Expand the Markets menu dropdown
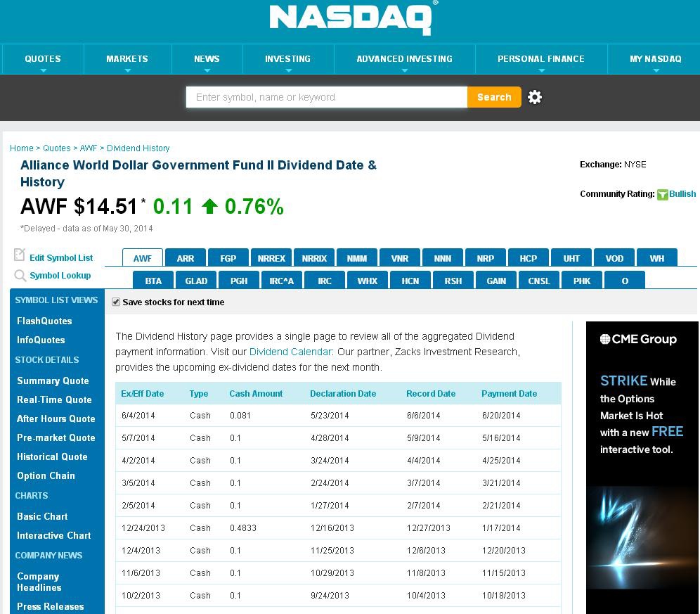Image resolution: width=700 pixels, height=614 pixels. coord(127,59)
